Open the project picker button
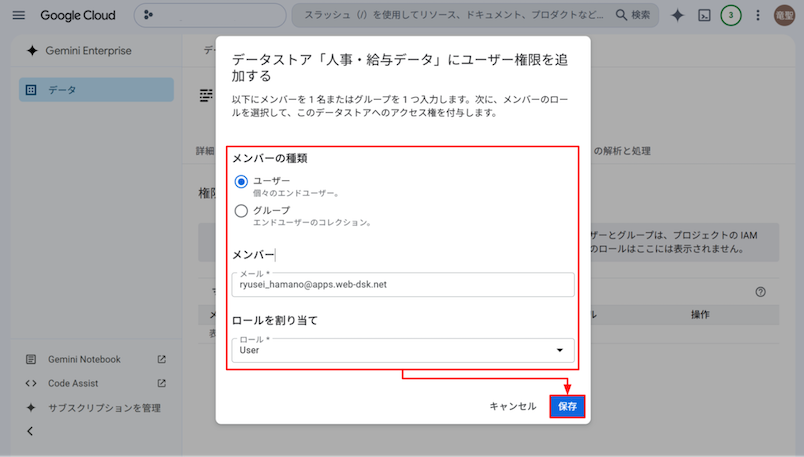804x457 pixels. tap(210, 15)
